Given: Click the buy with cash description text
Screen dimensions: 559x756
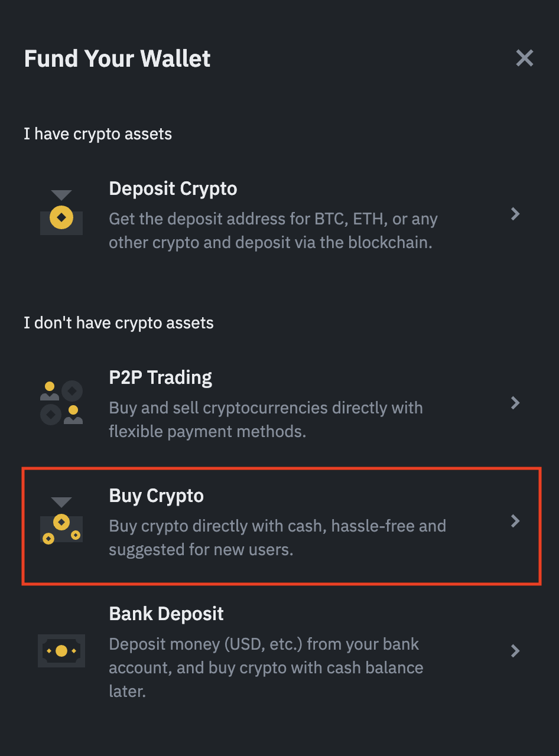Looking at the screenshot, I should click(x=277, y=537).
